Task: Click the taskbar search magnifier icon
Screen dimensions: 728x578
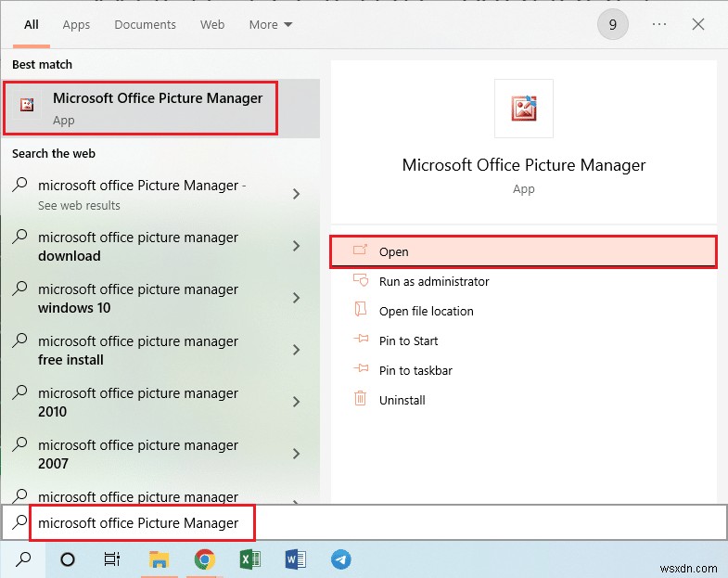Action: [x=24, y=559]
